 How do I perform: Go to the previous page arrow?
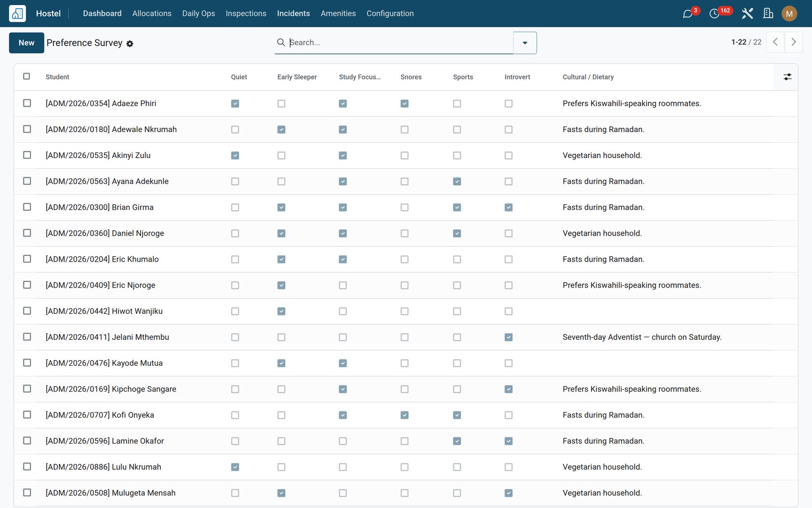[x=775, y=42]
